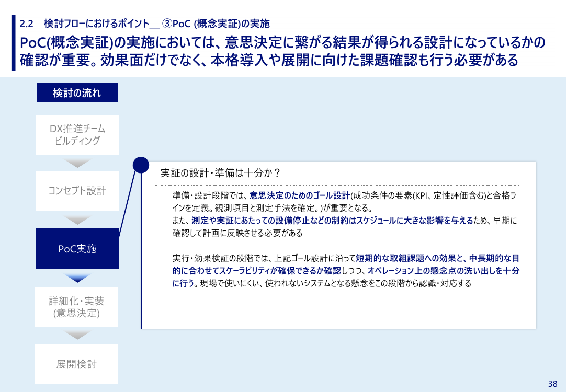Click the gray arrow below DX推進チームビルディング
The width and height of the screenshot is (567, 392).
coord(77,163)
